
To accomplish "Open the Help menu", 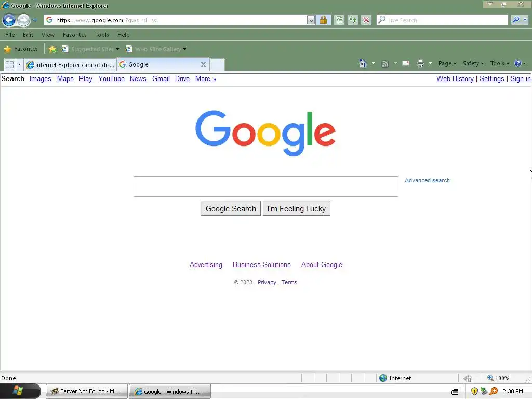I will [x=124, y=35].
